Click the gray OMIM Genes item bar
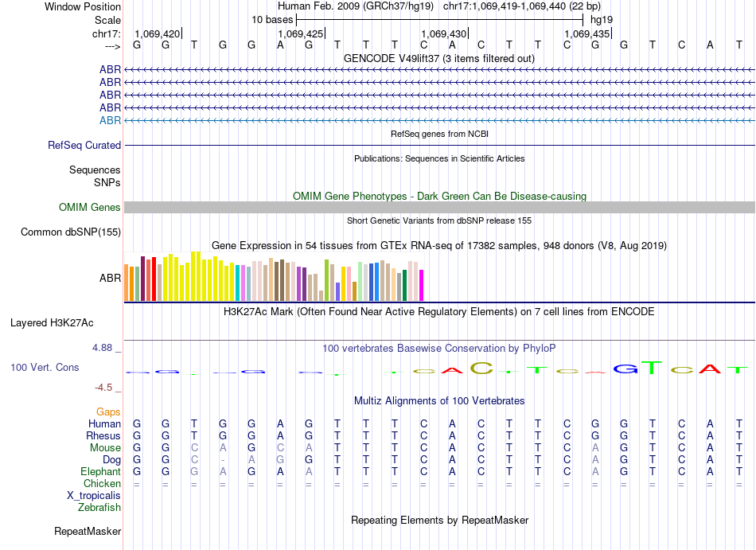 point(439,207)
